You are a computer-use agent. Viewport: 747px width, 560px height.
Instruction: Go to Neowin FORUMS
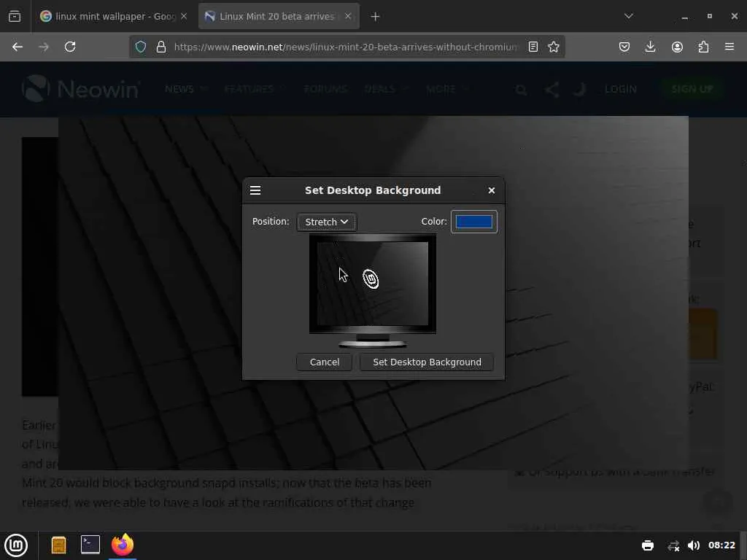click(x=325, y=89)
